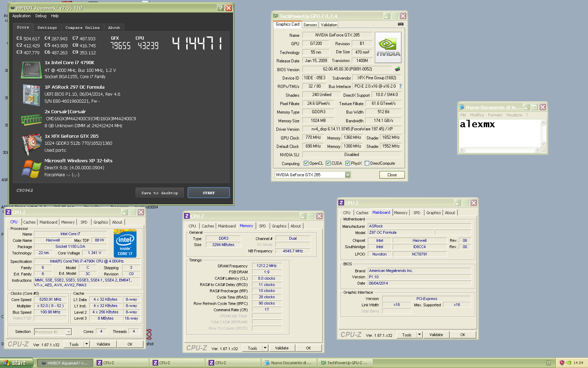
Task: Open the Visualizza menu in Notepad
Action: 514,115
